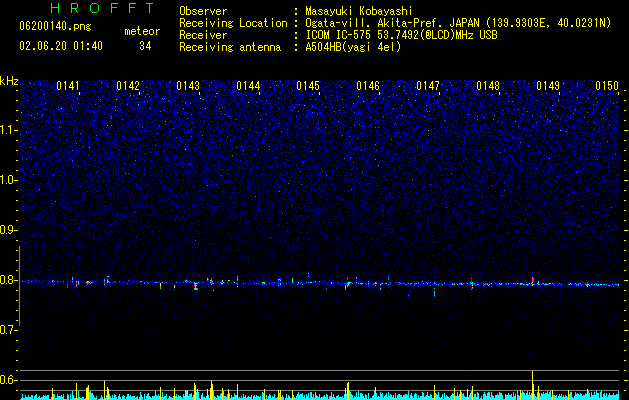Click the 0145 time marker

pyautogui.click(x=308, y=86)
